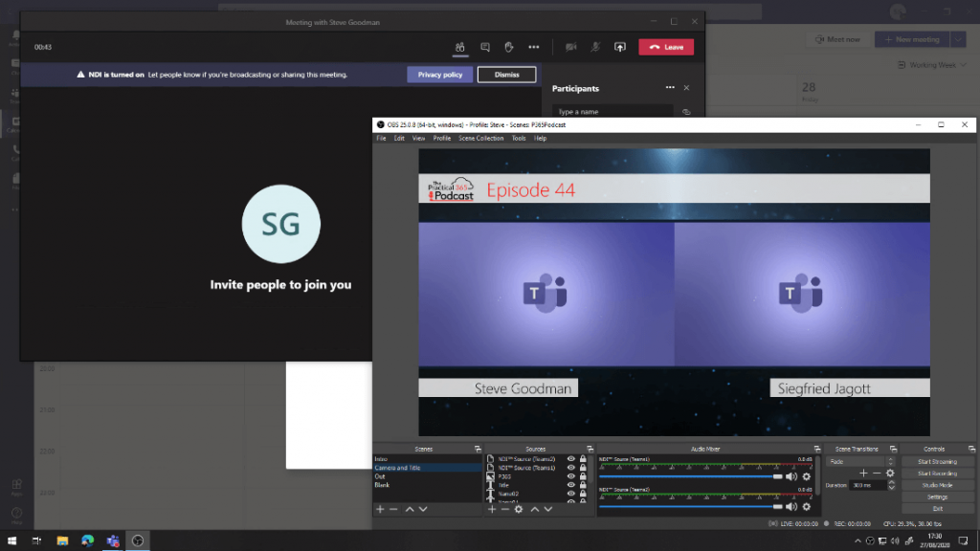Open the View menu in OBS

coord(419,139)
